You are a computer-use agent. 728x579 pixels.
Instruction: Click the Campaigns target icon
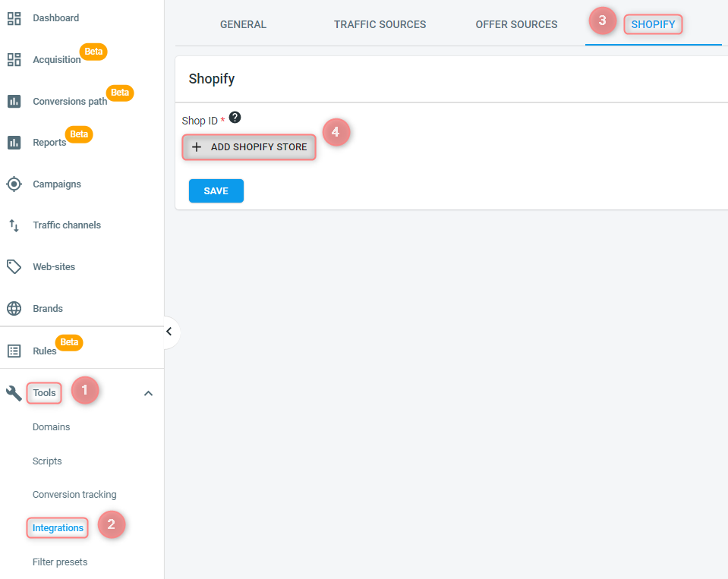[14, 184]
